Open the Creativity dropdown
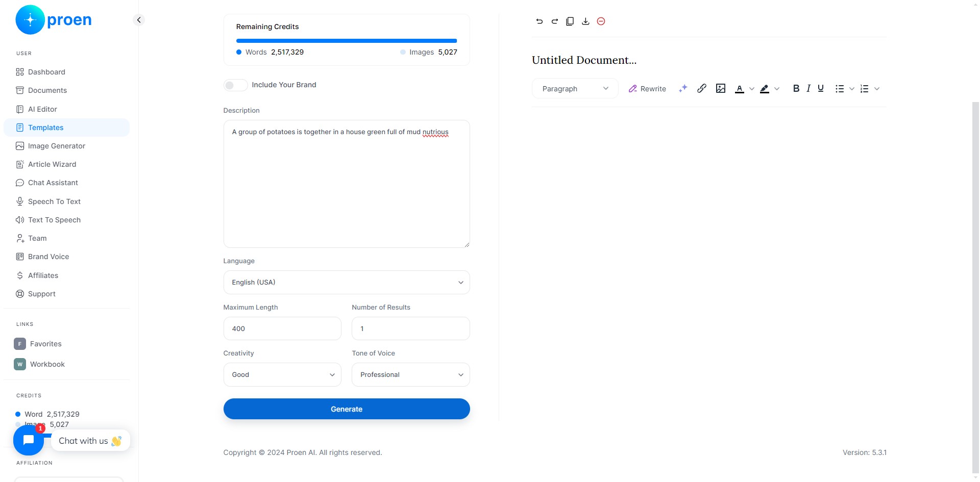 [282, 374]
